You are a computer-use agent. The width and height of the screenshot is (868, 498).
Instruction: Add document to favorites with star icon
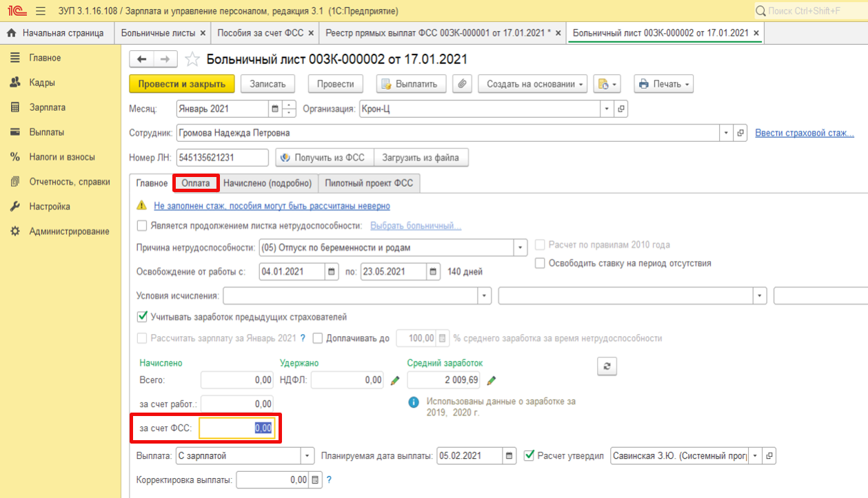[193, 60]
